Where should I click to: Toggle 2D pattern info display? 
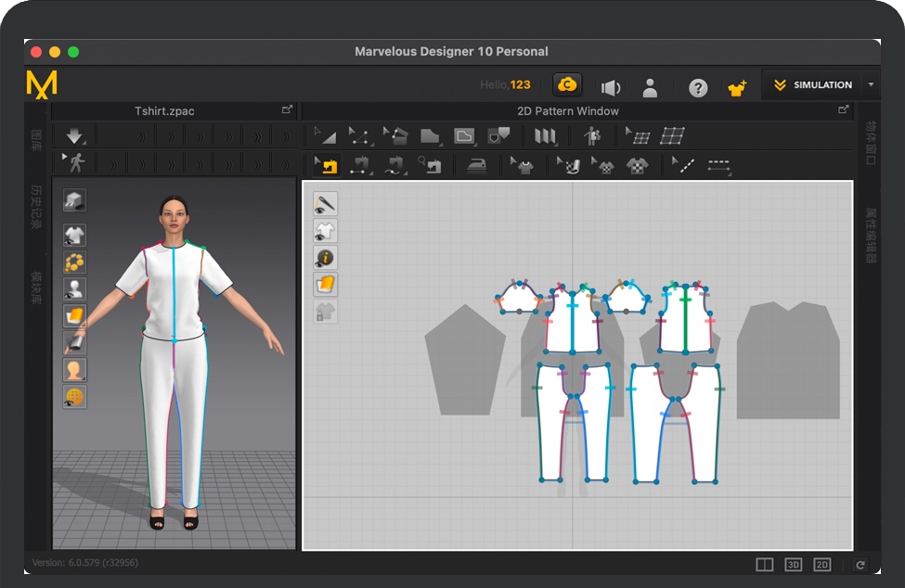[326, 258]
